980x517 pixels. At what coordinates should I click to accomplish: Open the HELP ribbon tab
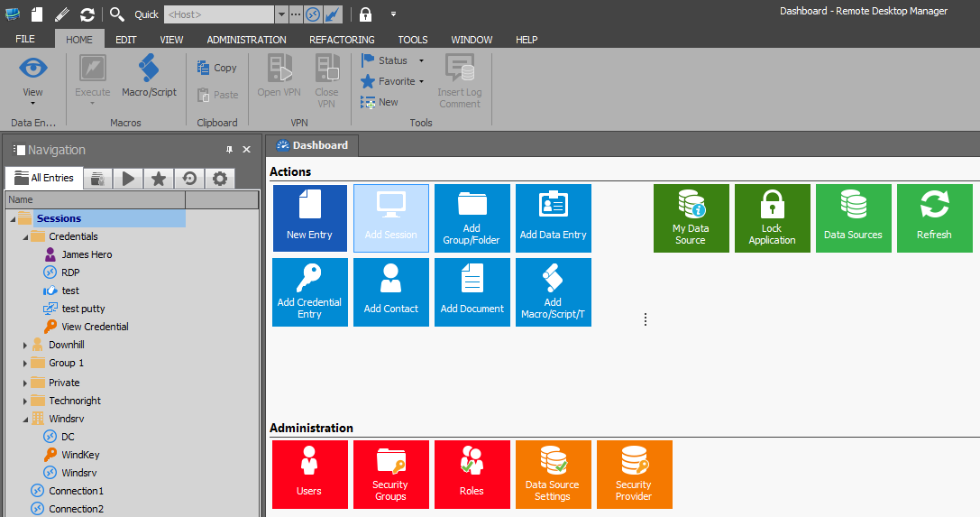[527, 40]
